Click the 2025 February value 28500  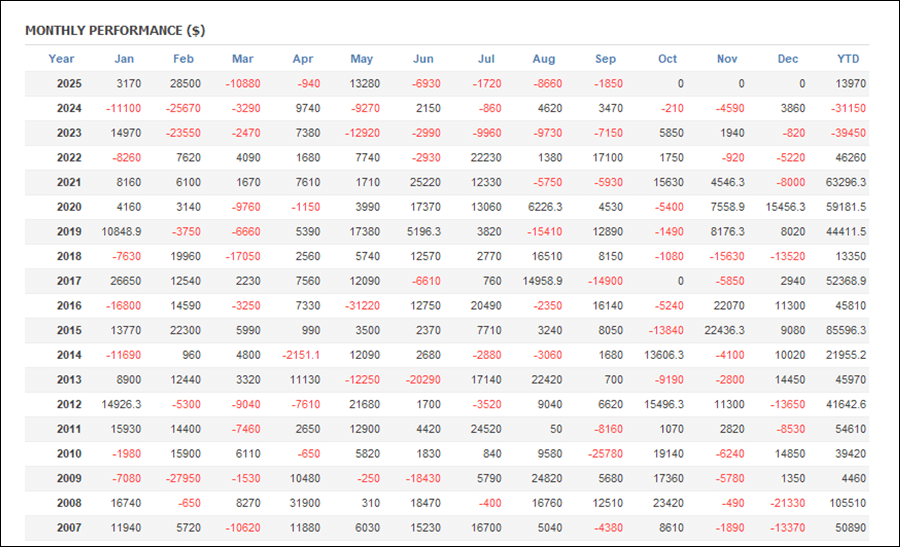click(x=185, y=84)
